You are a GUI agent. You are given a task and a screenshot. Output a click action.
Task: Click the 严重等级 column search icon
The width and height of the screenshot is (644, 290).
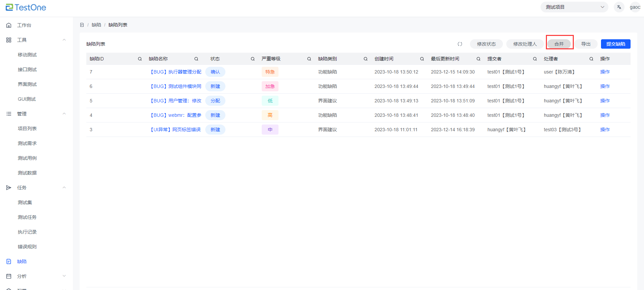(x=309, y=59)
